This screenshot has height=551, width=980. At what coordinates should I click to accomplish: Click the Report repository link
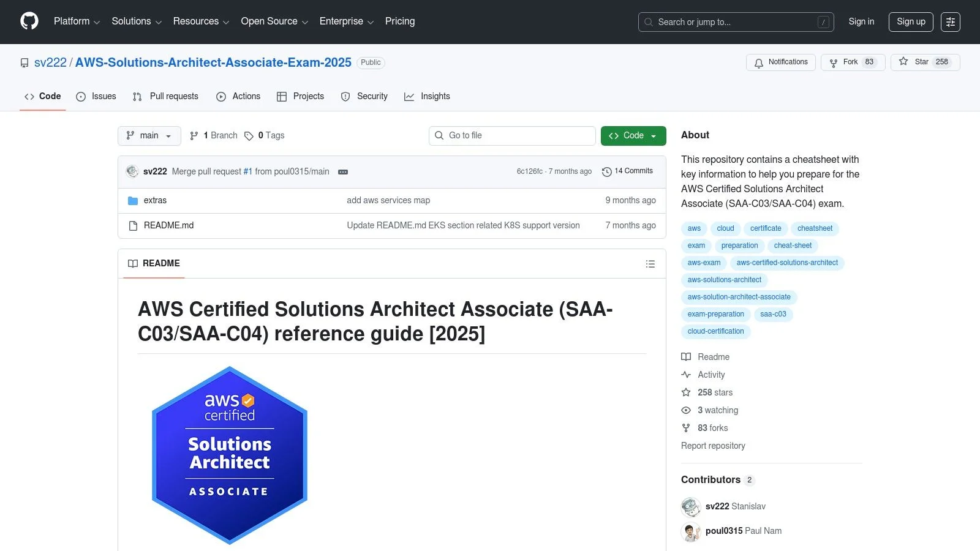pyautogui.click(x=713, y=446)
